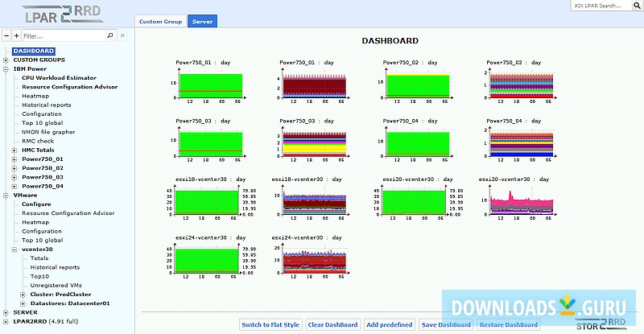Click the LPAR2RRD logo
Image resolution: width=644 pixels, height=334 pixels.
pyautogui.click(x=63, y=14)
